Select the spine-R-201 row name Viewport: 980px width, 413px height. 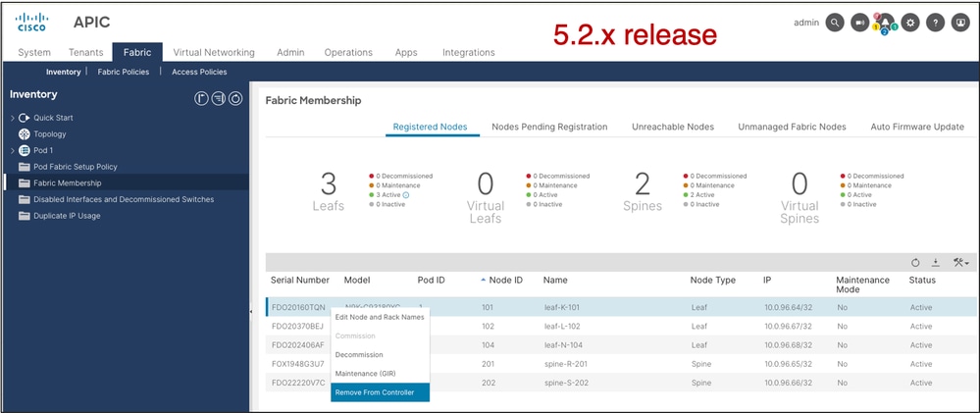(x=566, y=364)
